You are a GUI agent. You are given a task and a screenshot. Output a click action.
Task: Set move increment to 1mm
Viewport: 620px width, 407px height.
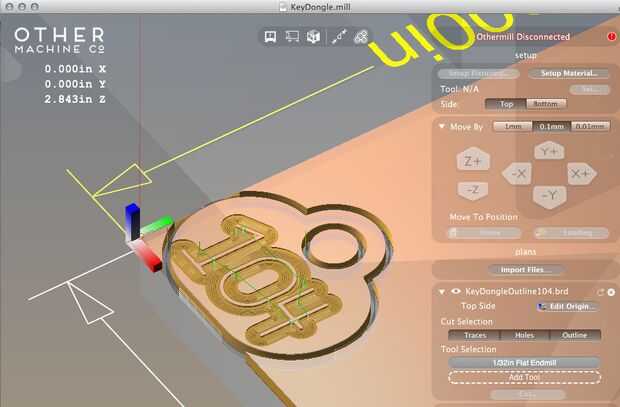click(513, 127)
